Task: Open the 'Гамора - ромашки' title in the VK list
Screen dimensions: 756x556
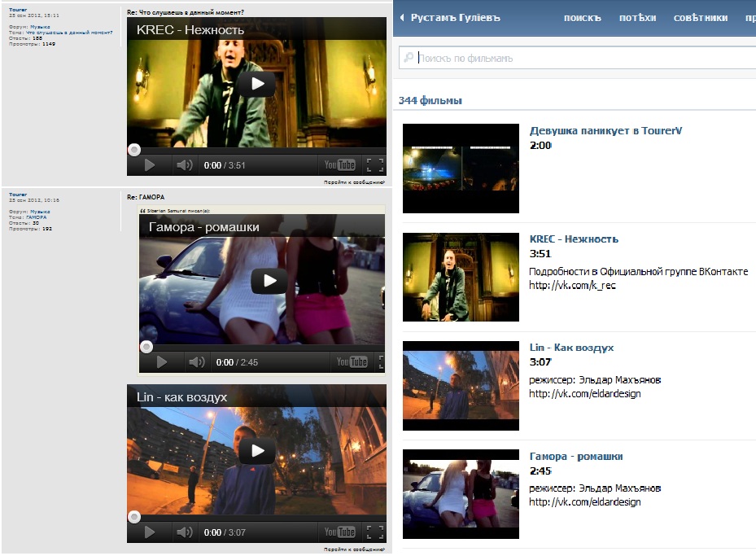Action: tap(576, 456)
